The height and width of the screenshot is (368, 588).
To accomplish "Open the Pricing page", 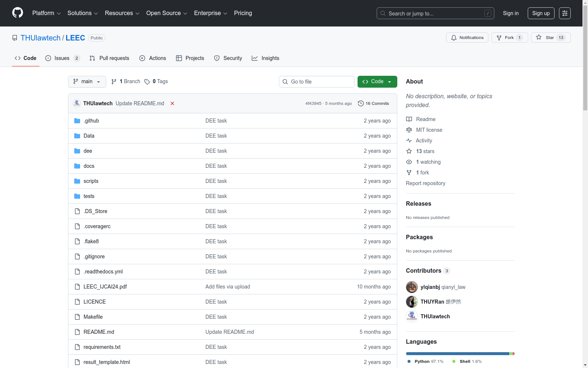I will (x=243, y=13).
